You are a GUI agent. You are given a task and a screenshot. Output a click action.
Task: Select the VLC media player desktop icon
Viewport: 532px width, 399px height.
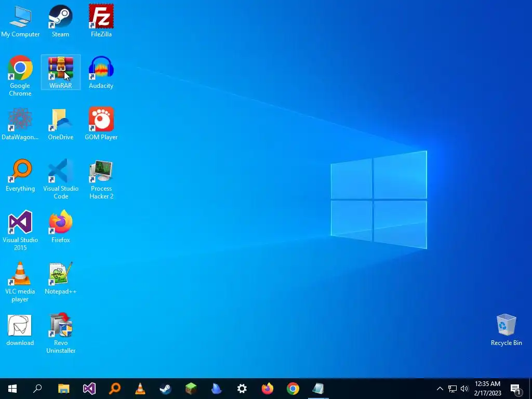point(20,282)
